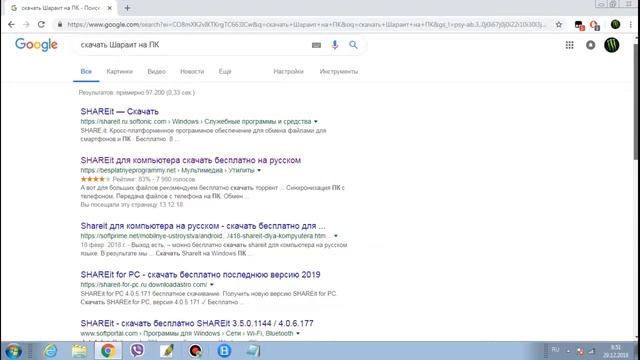Viewport: 640px width, 360px height.
Task: Click the taskbar clock
Action: (616, 351)
